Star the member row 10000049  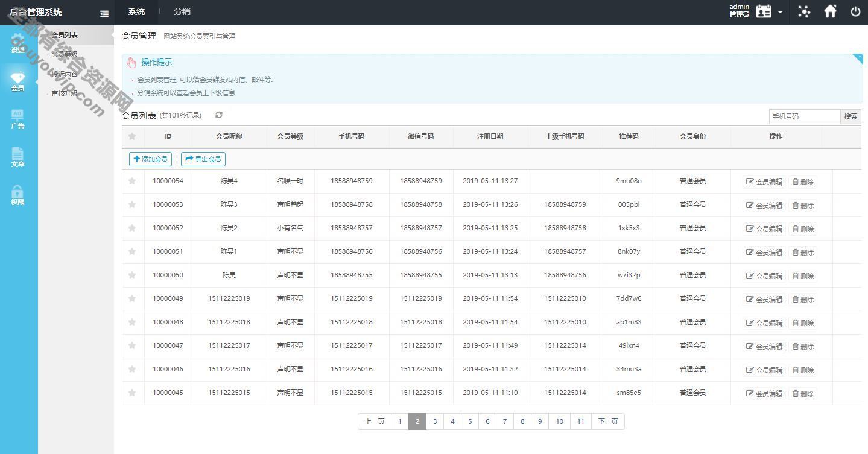click(132, 298)
